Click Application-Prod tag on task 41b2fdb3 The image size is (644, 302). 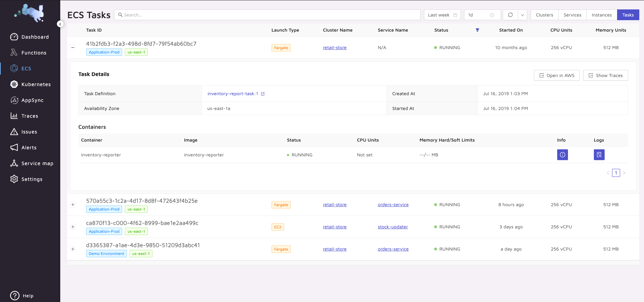pos(104,52)
